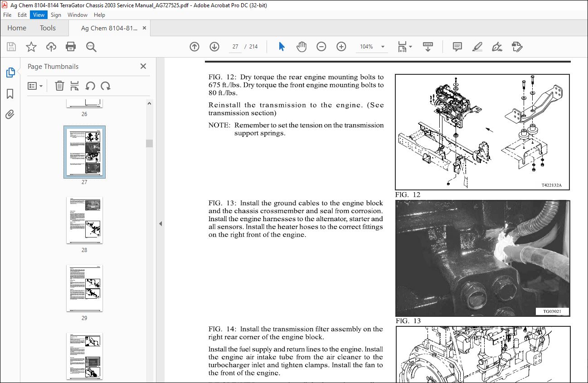Zoom in with the plus icon
Screen dimensions: 588x383
341,47
